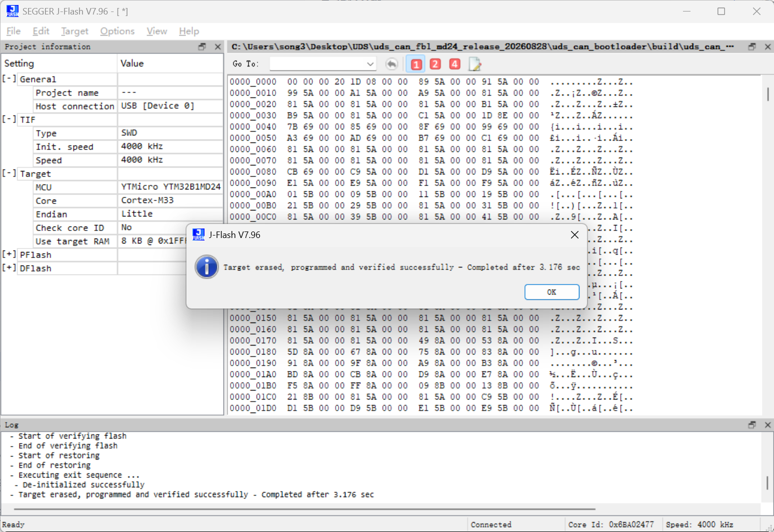
Task: Click the Log panel vertical scrollbar thumb
Action: (767, 483)
